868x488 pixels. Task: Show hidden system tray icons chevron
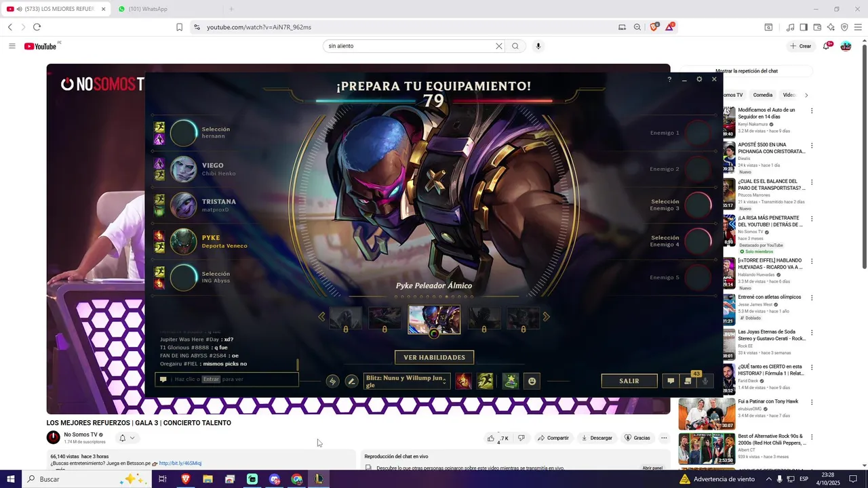pyautogui.click(x=768, y=479)
